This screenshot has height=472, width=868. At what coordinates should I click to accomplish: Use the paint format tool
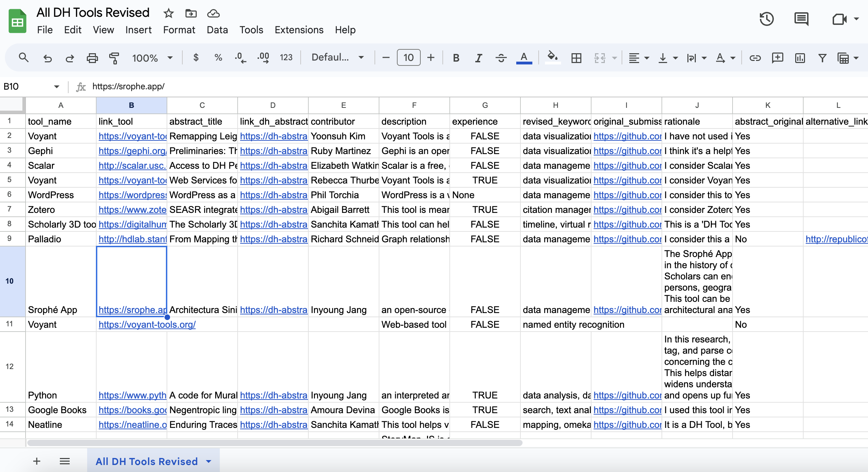click(x=114, y=57)
